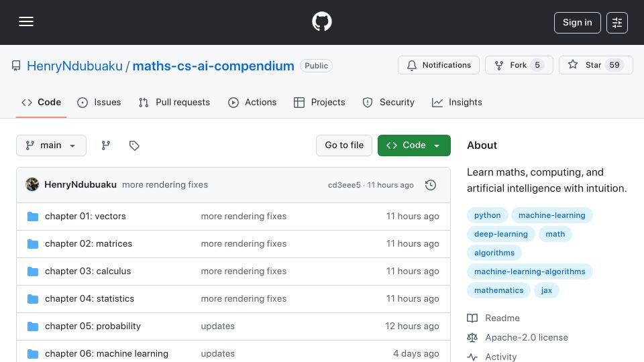
Task: Select the algorithms topic tag
Action: click(x=494, y=253)
